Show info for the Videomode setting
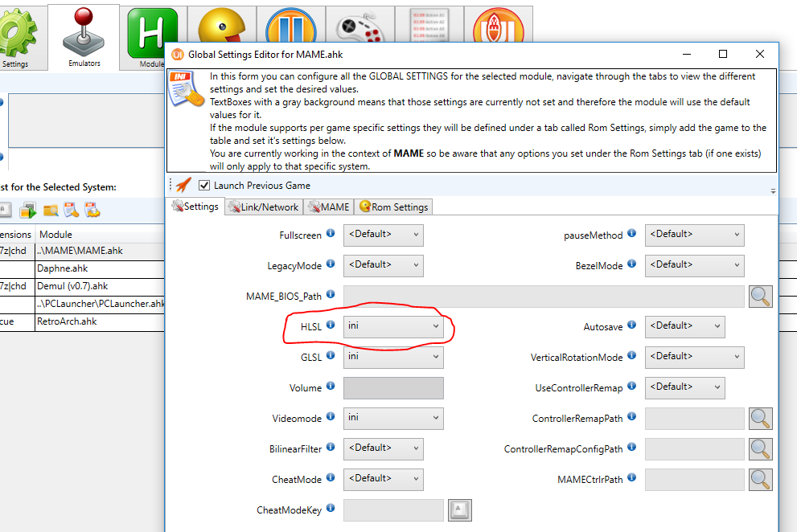Screen dimensions: 797x532 (x=331, y=416)
